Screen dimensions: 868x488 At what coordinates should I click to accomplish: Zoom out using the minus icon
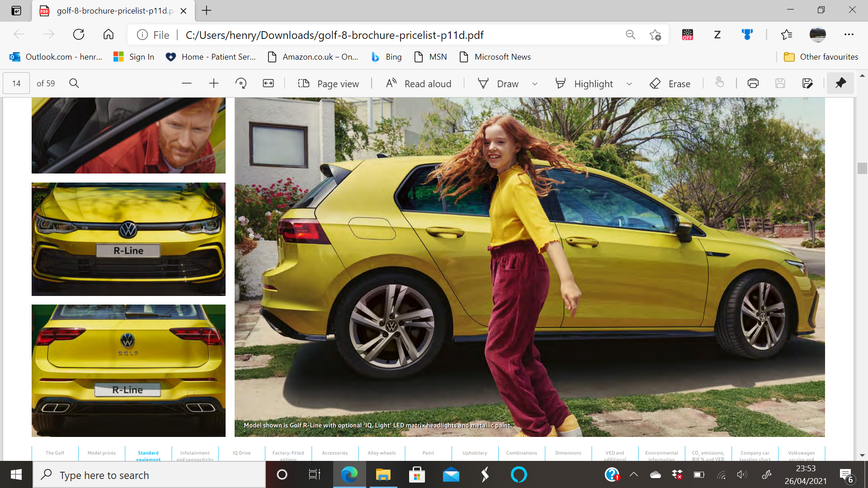coord(187,84)
